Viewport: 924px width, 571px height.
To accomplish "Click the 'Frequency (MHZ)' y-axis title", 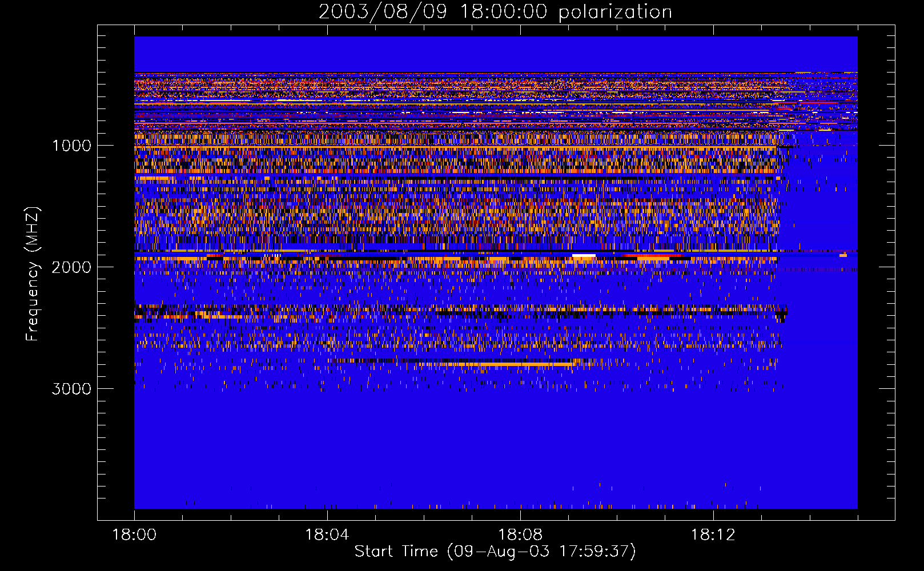I will click(x=33, y=274).
